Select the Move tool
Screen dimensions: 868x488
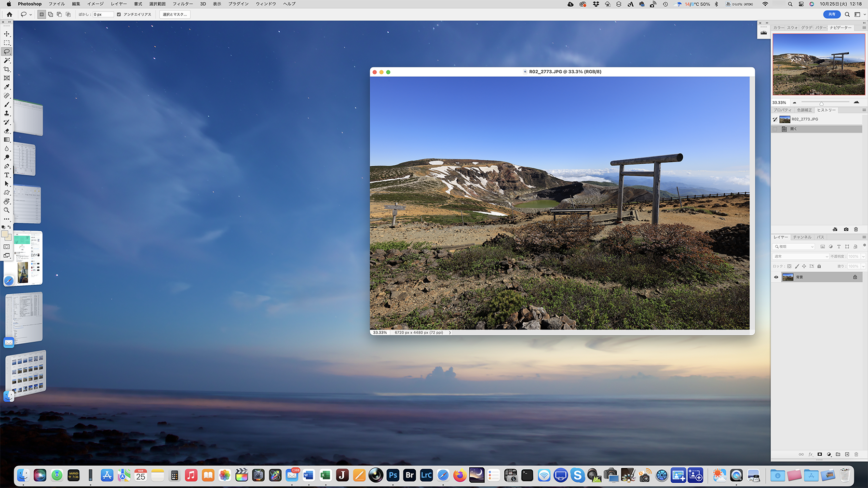pos(7,34)
